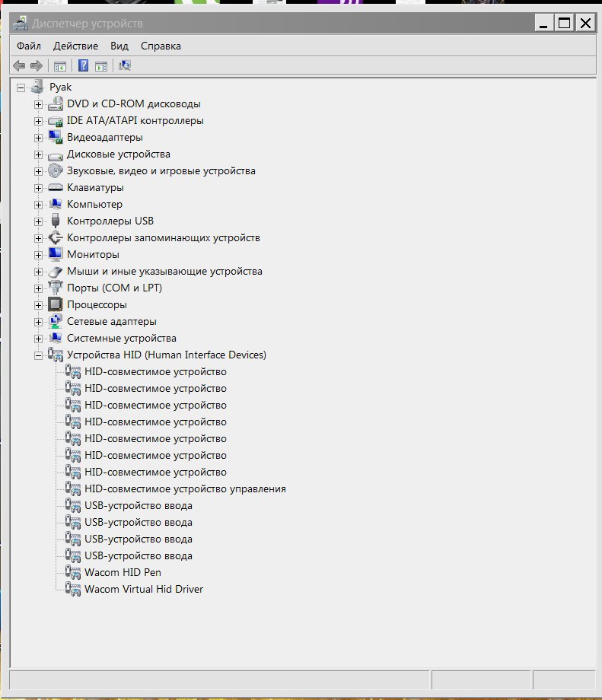
Task: Click the Контроллеры USB plug icon
Action: point(56,221)
